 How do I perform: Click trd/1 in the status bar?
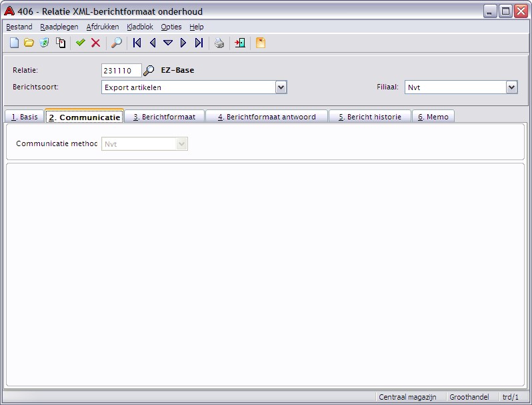(511, 397)
